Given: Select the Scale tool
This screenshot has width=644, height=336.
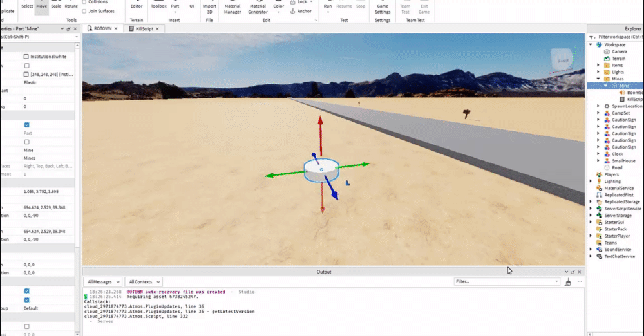Looking at the screenshot, I should point(56,6).
